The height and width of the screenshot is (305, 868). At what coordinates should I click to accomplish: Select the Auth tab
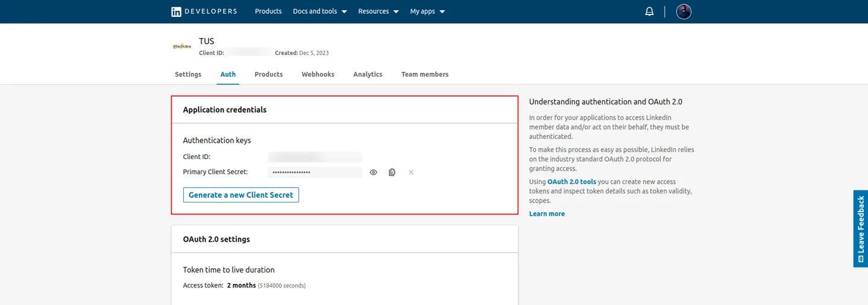[228, 74]
